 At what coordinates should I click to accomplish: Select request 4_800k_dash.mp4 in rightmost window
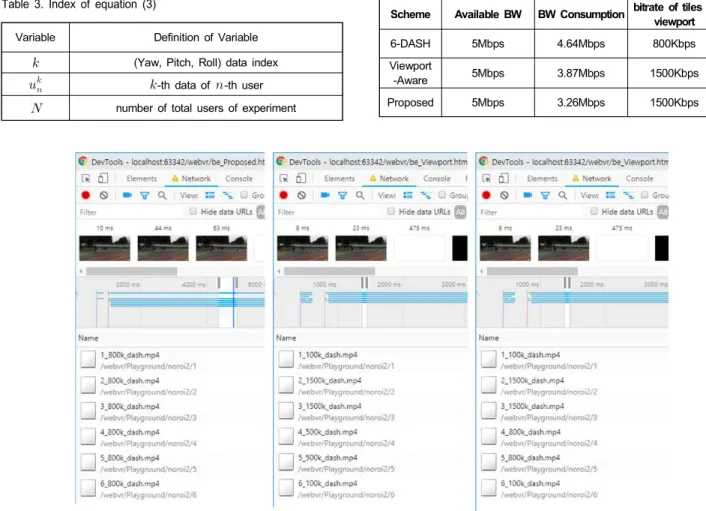tap(573, 437)
